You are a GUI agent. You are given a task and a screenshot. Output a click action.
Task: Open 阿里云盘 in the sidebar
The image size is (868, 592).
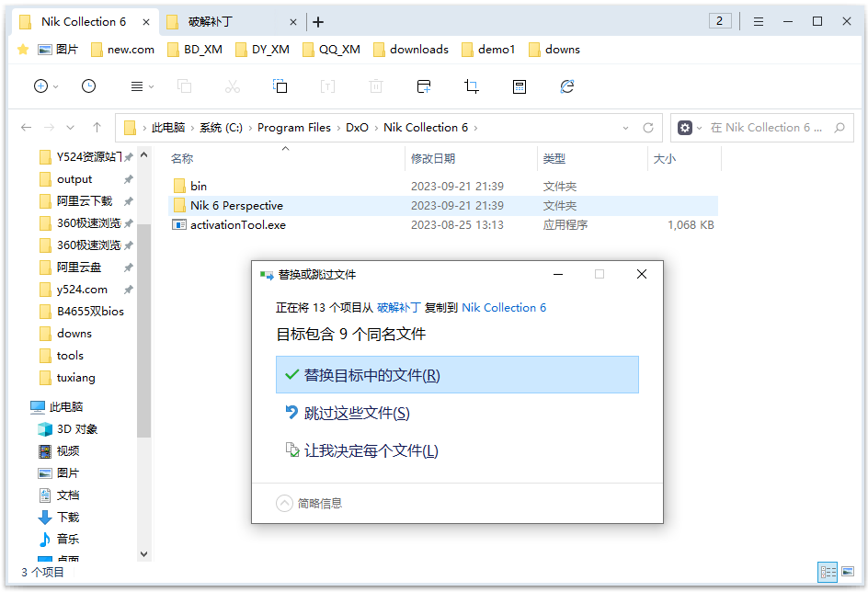click(x=78, y=268)
